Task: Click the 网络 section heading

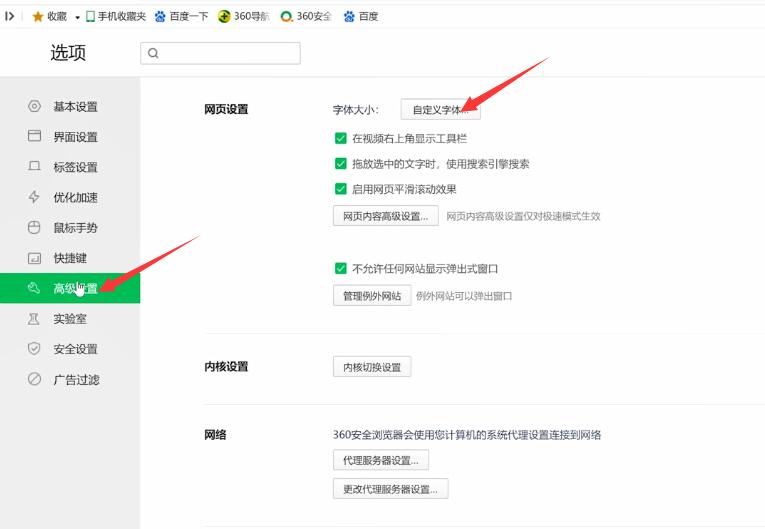Action: point(215,434)
